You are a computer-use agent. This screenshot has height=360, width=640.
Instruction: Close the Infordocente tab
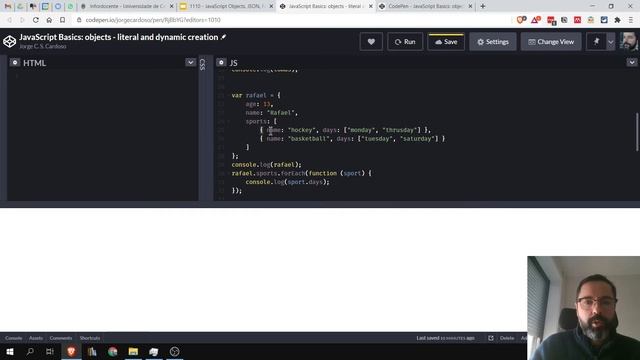pos(171,6)
